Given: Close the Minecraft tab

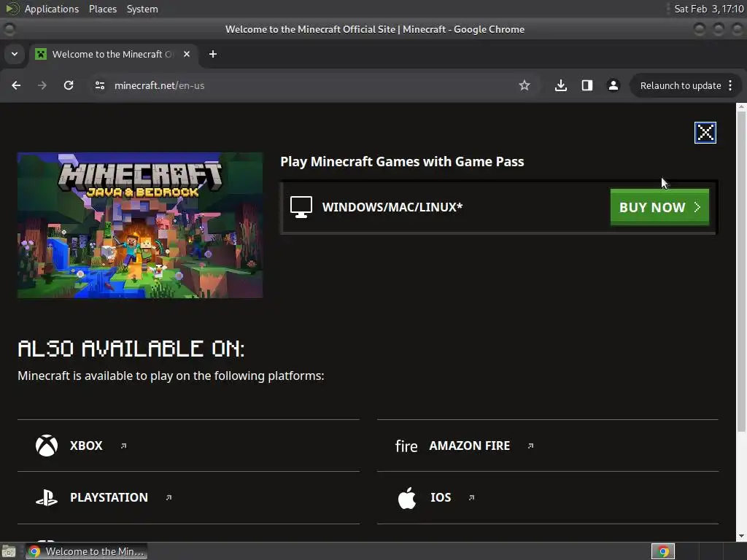Looking at the screenshot, I should [x=187, y=54].
